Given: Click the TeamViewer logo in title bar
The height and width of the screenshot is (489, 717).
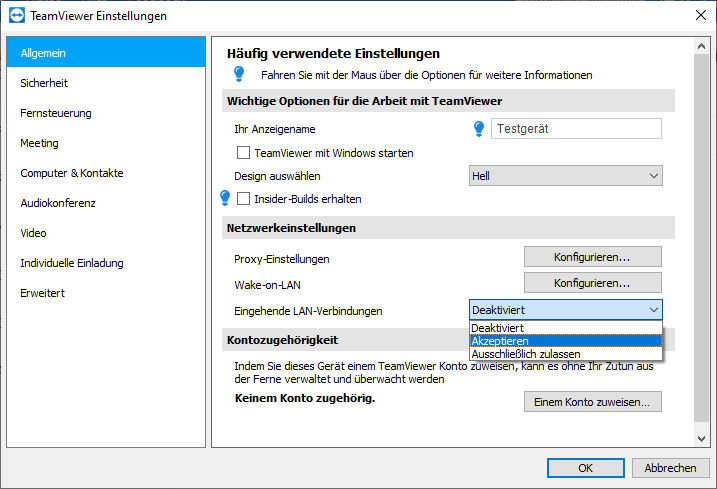Looking at the screenshot, I should click(17, 16).
